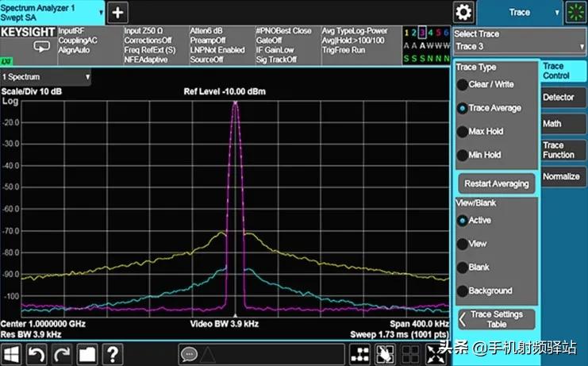The width and height of the screenshot is (588, 366).
Task: Toggle full screen display icon
Action: (411, 354)
